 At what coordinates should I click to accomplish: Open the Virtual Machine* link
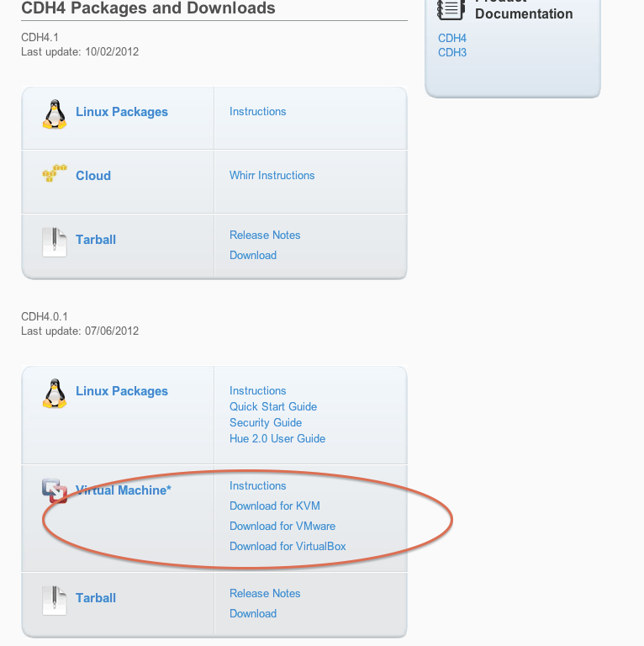pyautogui.click(x=123, y=490)
